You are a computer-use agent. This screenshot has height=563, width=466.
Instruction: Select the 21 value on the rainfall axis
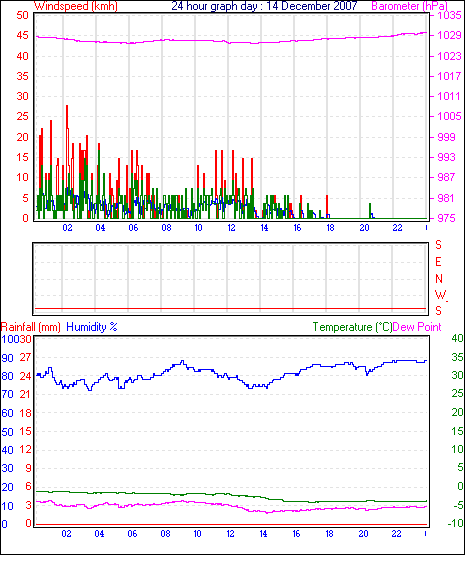25,395
